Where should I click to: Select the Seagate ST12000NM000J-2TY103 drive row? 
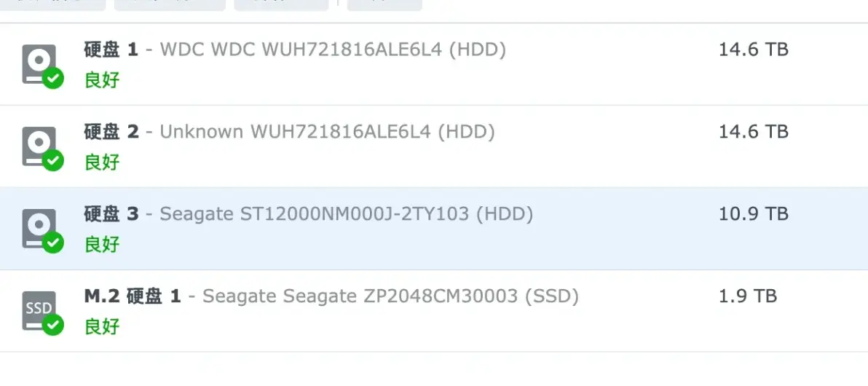[x=434, y=228]
